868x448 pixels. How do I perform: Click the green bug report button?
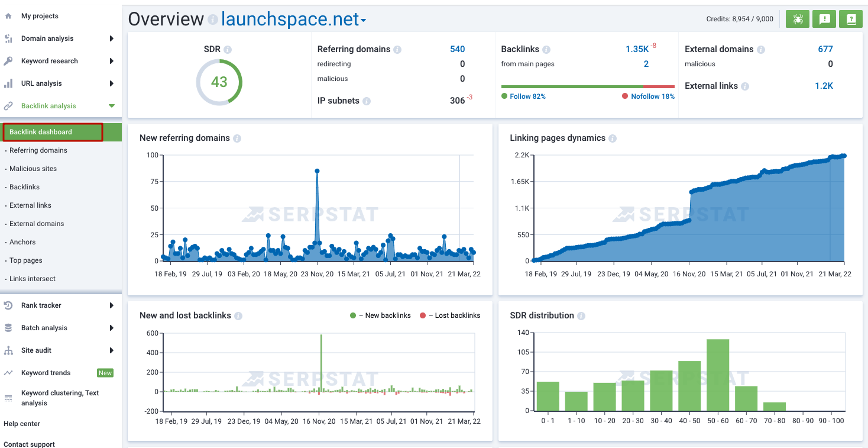click(798, 19)
